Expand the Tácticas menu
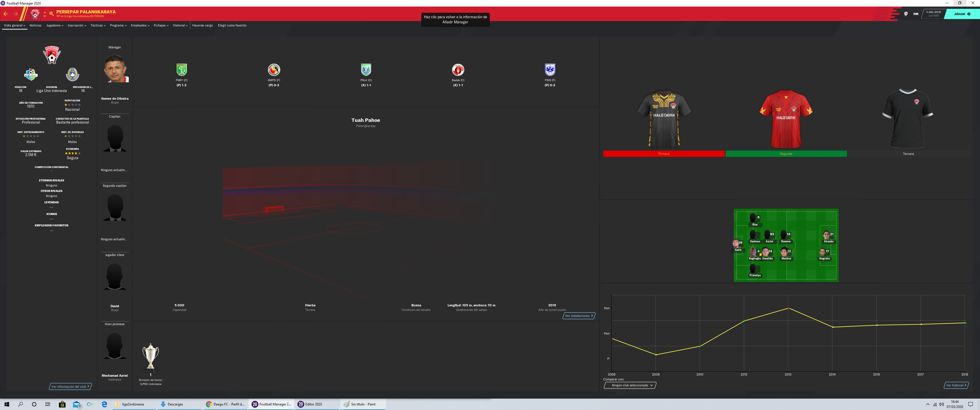The image size is (980, 410). [x=98, y=25]
